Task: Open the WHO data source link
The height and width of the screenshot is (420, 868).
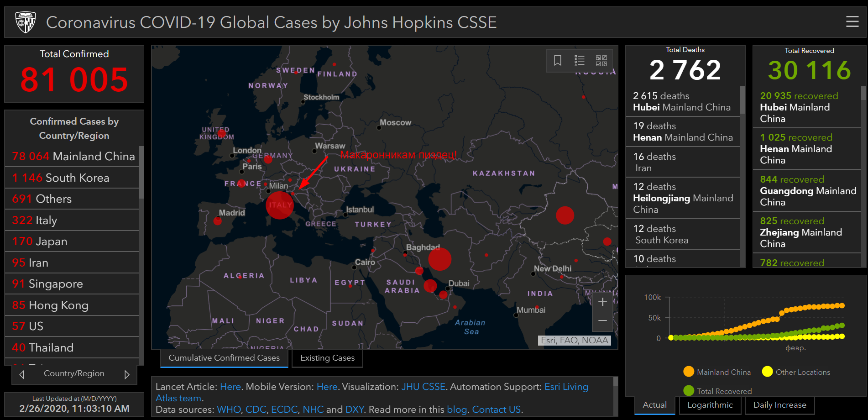Action: point(229,409)
